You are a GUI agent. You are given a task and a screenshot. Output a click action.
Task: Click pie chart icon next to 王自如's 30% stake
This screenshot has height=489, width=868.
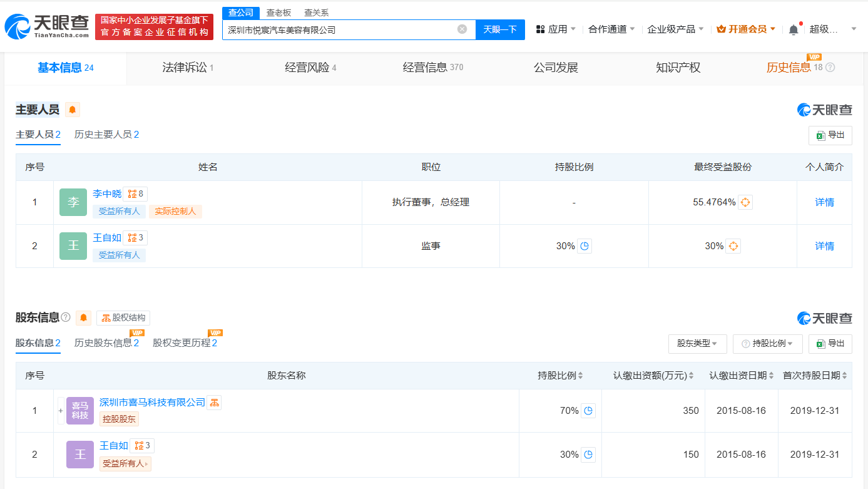(584, 245)
